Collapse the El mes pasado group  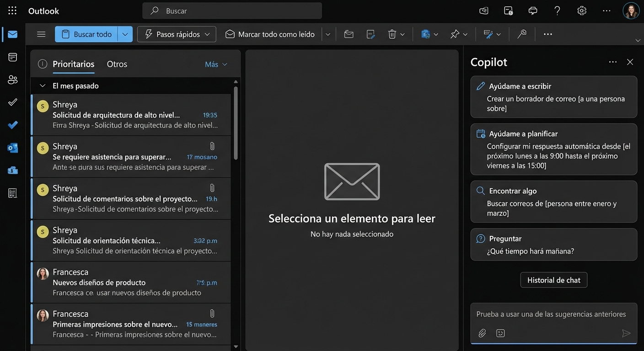tap(42, 85)
